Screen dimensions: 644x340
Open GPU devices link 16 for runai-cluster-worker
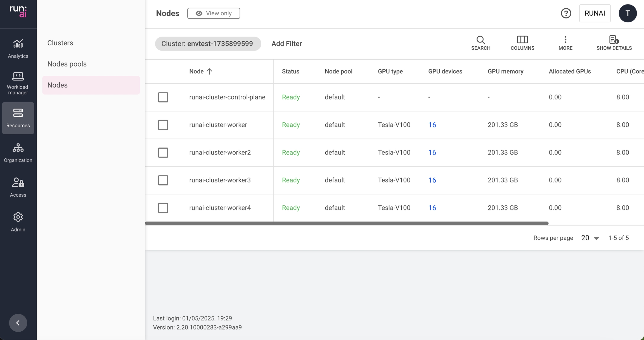432,125
